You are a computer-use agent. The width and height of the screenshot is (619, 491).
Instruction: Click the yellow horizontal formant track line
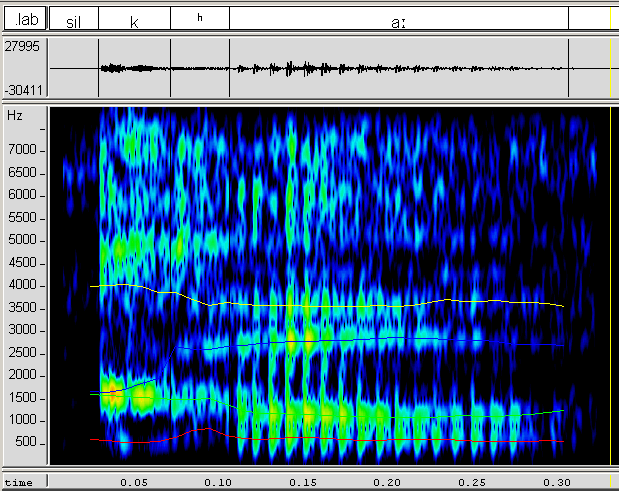pos(400,305)
